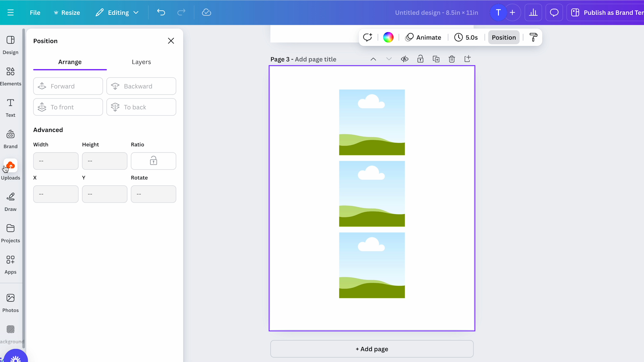
Task: Close the Position panel
Action: [171, 41]
